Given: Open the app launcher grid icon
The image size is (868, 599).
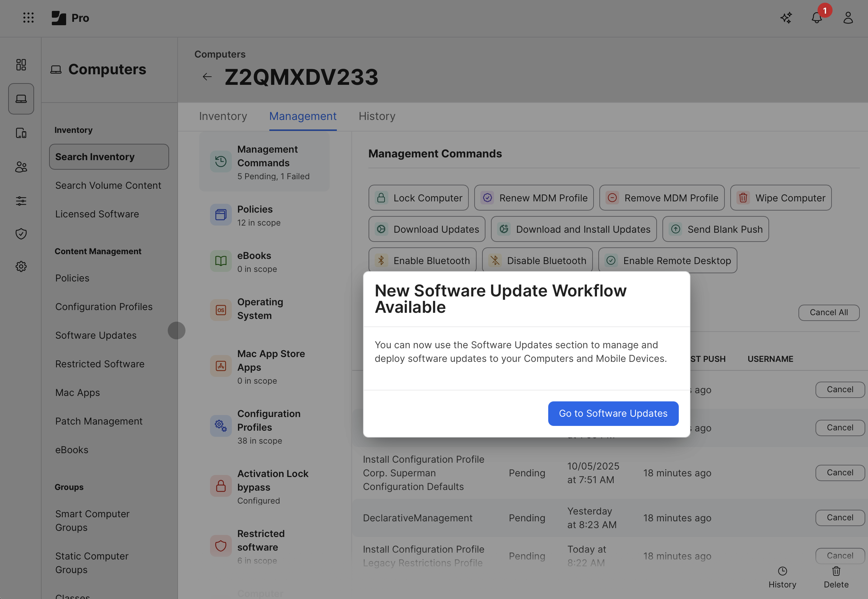Looking at the screenshot, I should (x=28, y=18).
